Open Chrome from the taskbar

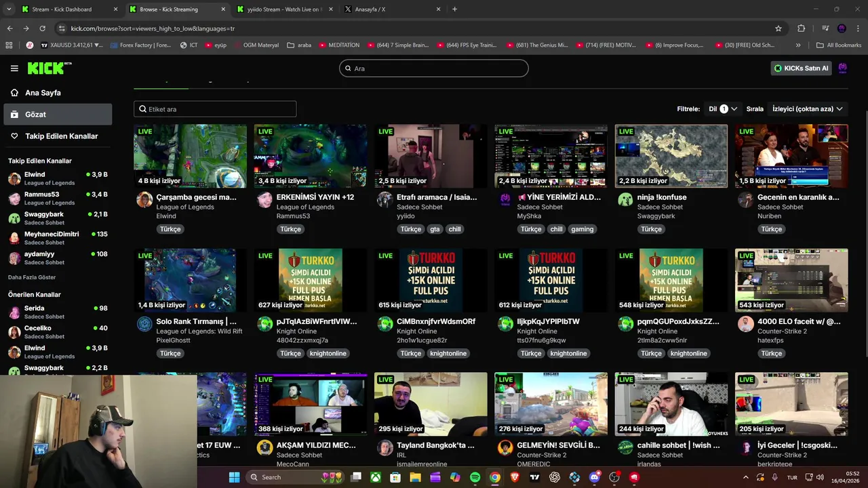click(x=495, y=477)
